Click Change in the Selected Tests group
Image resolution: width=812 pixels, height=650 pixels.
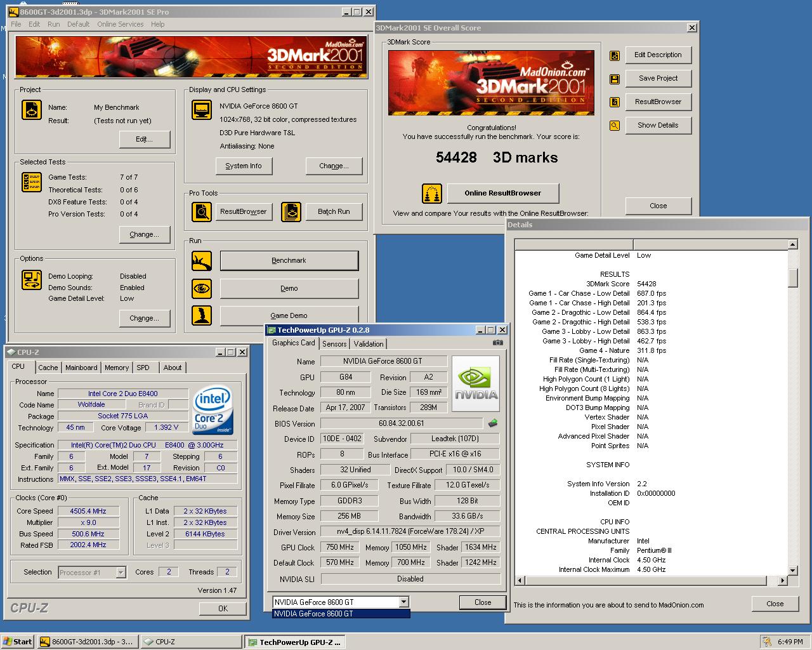(145, 234)
